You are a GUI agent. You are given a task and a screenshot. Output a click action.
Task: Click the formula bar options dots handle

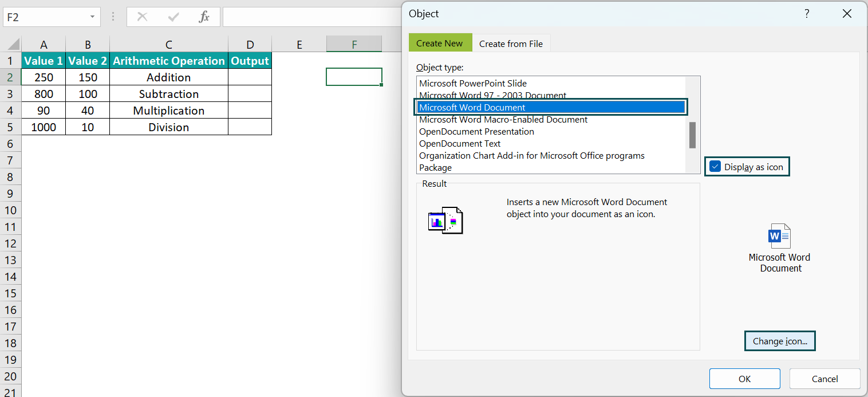pos(113,17)
